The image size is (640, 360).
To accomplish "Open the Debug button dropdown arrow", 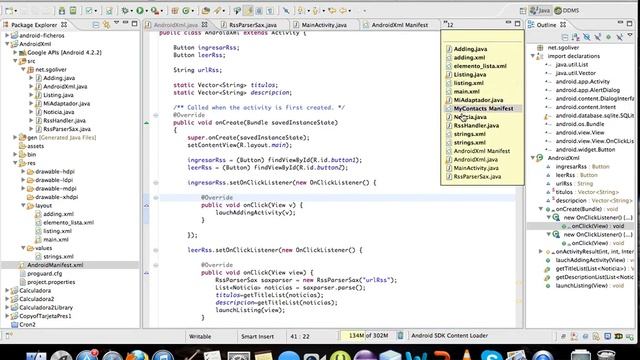I will tap(133, 11).
